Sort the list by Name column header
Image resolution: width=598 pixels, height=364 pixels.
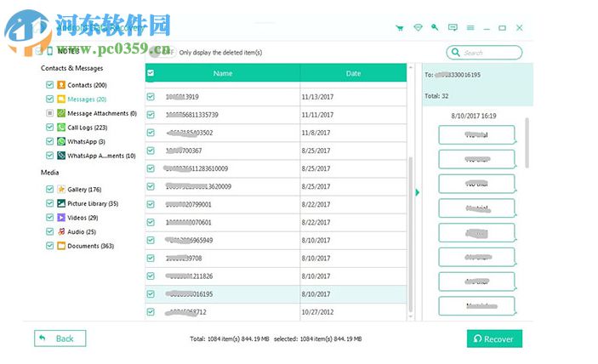223,73
